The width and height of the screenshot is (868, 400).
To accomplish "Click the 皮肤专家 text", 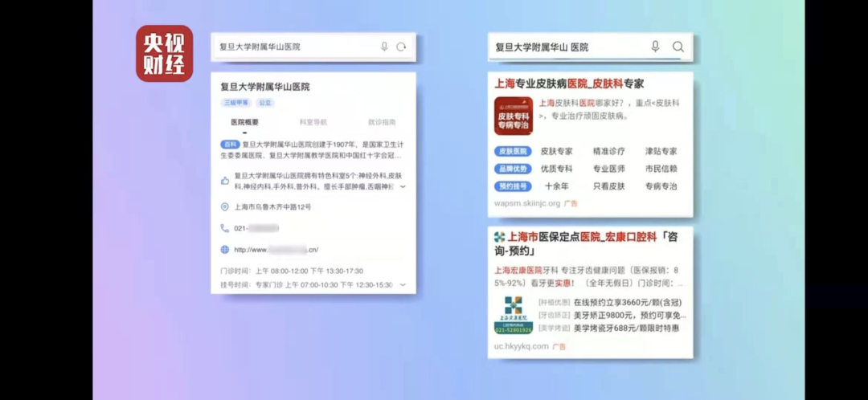I will click(x=557, y=151).
